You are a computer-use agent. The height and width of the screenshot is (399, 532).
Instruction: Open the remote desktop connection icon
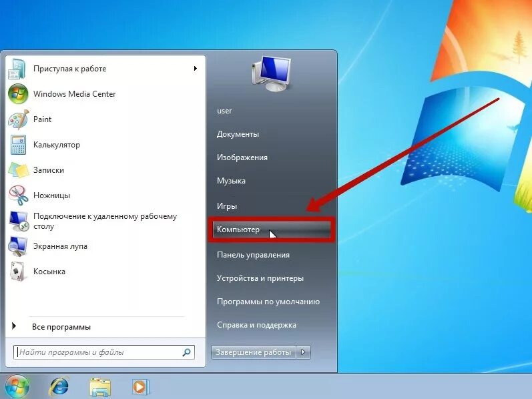pyautogui.click(x=19, y=221)
